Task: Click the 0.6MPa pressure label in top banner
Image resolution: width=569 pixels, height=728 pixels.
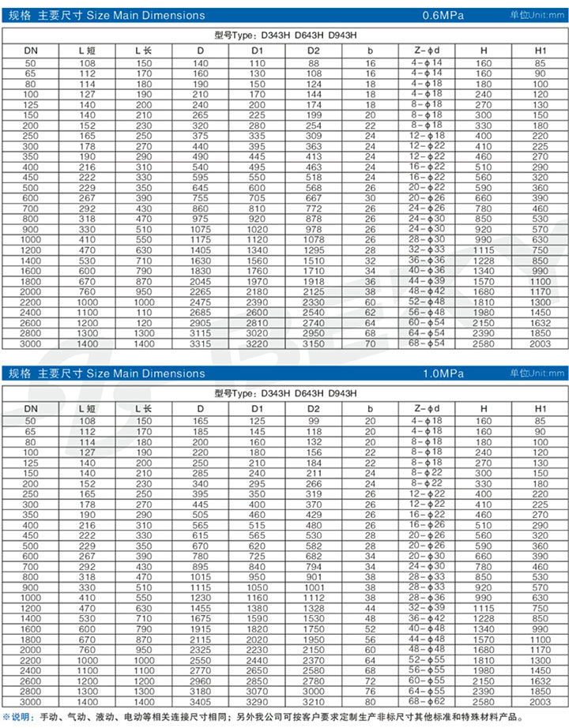Action: click(x=443, y=15)
